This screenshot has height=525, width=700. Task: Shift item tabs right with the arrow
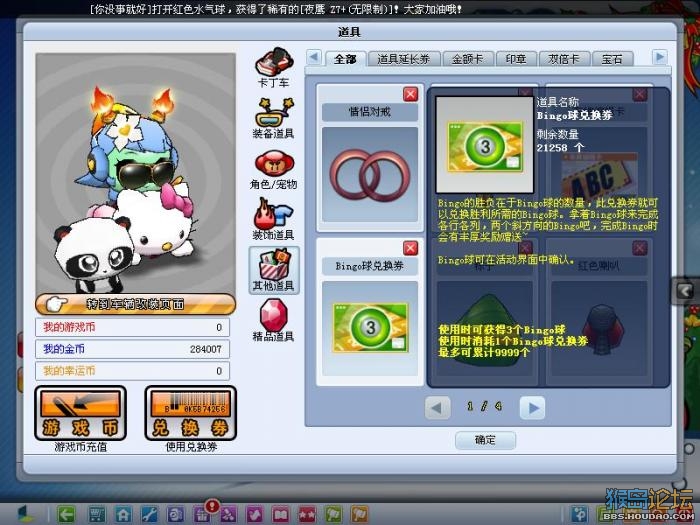pos(659,57)
